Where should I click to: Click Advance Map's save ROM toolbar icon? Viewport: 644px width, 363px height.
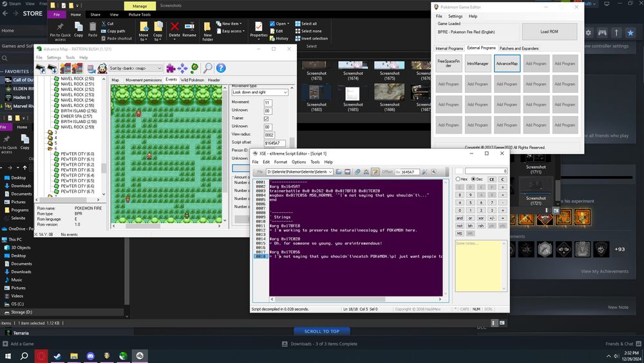click(x=52, y=68)
